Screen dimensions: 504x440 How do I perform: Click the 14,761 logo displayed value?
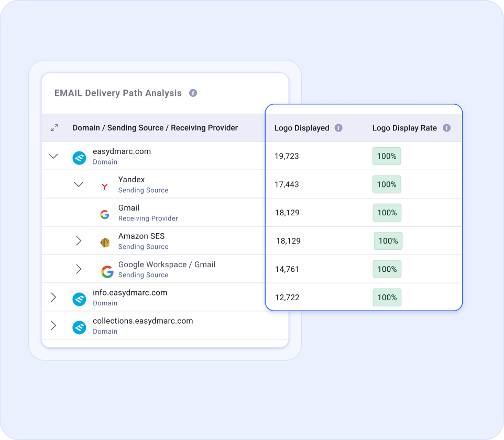click(x=287, y=269)
